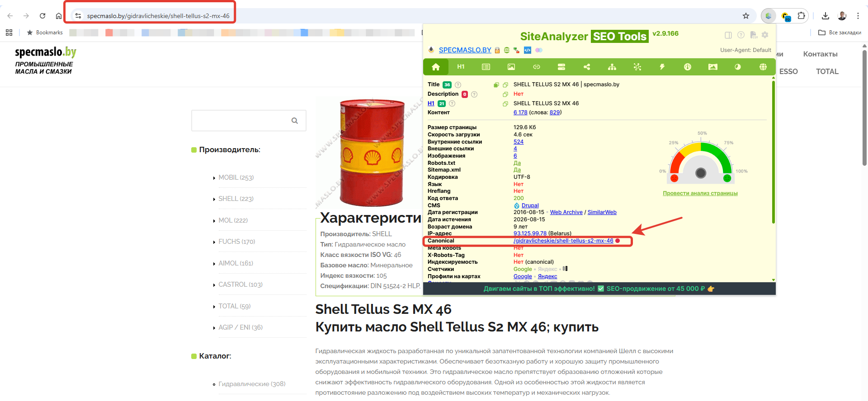868x401 pixels.
Task: Open the gauge dashboard tab icon
Action: tap(688, 67)
